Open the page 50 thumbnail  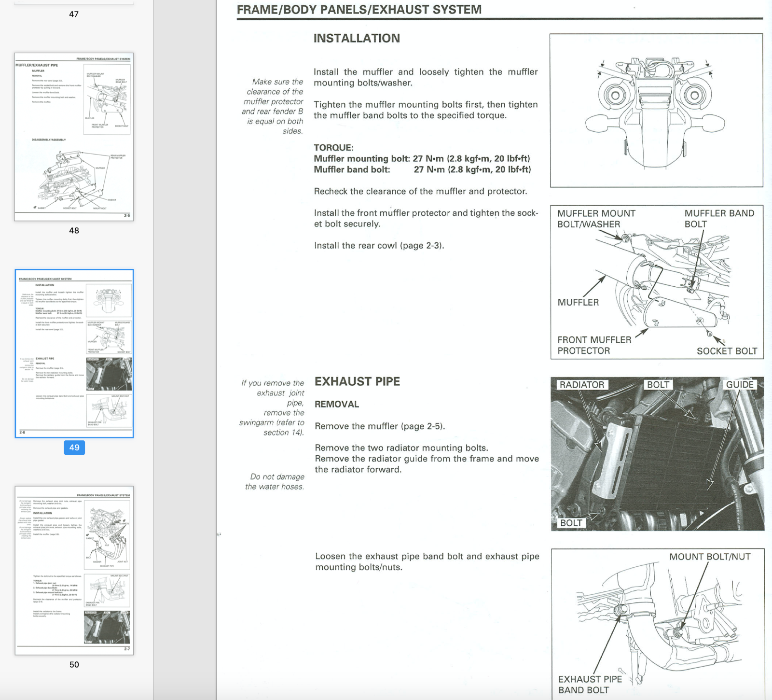coord(74,570)
